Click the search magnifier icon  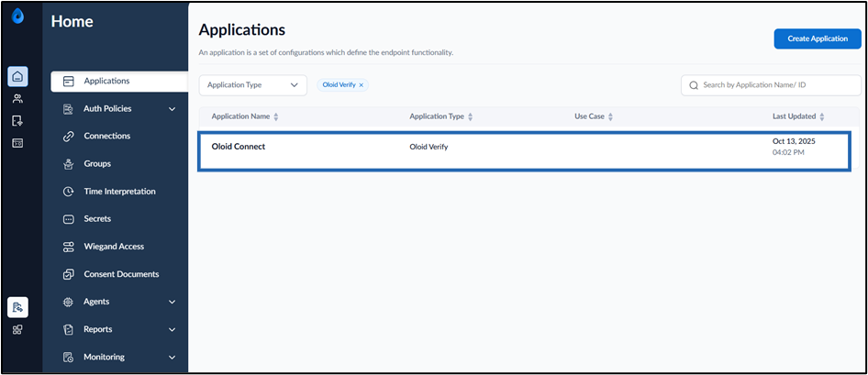[694, 86]
